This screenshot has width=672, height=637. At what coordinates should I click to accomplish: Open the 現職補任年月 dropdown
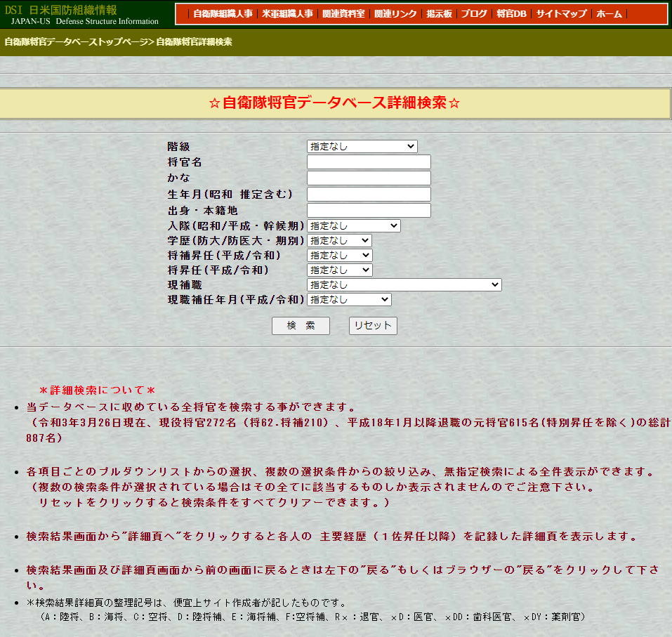click(349, 300)
